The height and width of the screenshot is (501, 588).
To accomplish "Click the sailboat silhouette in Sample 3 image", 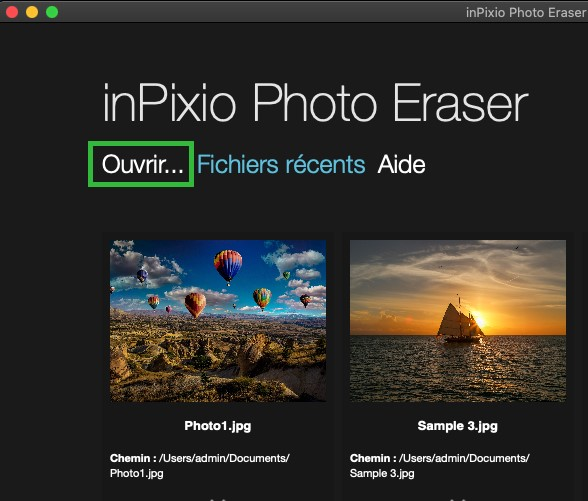I will click(x=459, y=320).
